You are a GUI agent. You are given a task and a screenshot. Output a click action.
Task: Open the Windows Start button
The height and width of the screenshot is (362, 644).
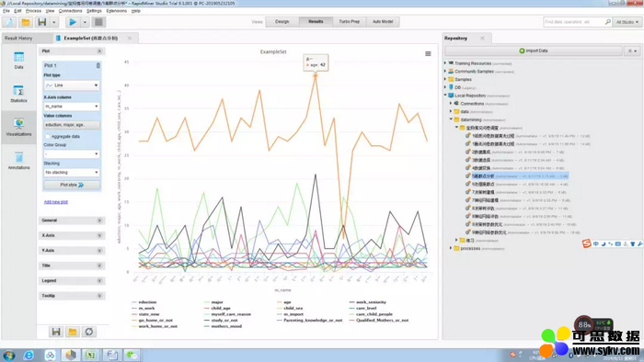[8, 355]
